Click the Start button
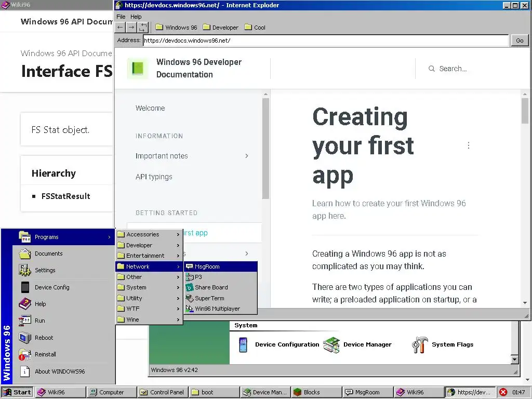The image size is (532, 399). tap(17, 392)
